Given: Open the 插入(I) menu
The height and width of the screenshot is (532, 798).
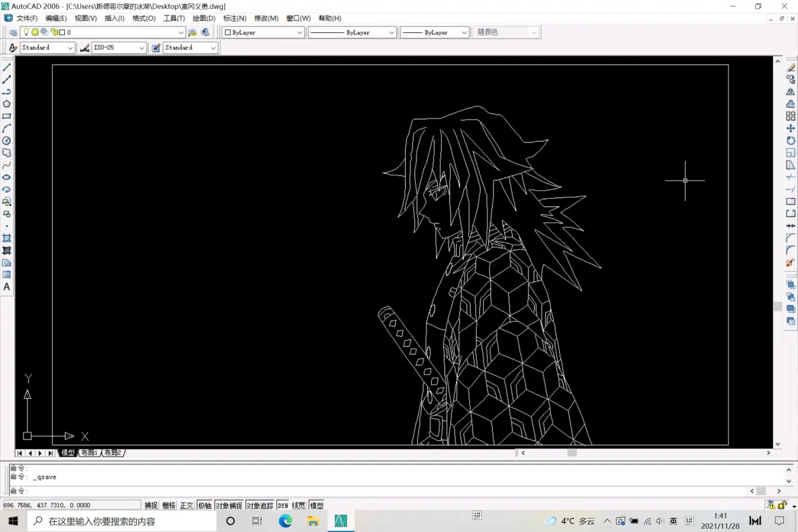Looking at the screenshot, I should (x=114, y=18).
